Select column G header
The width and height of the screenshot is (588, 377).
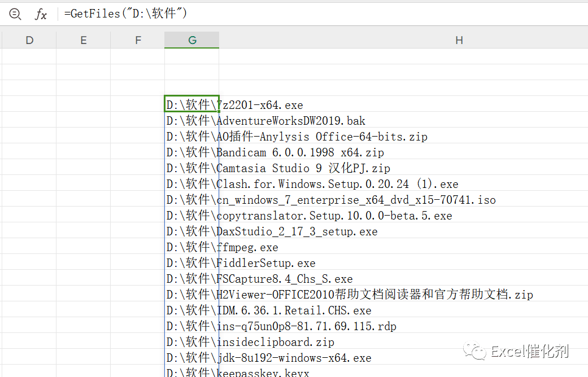pyautogui.click(x=191, y=40)
